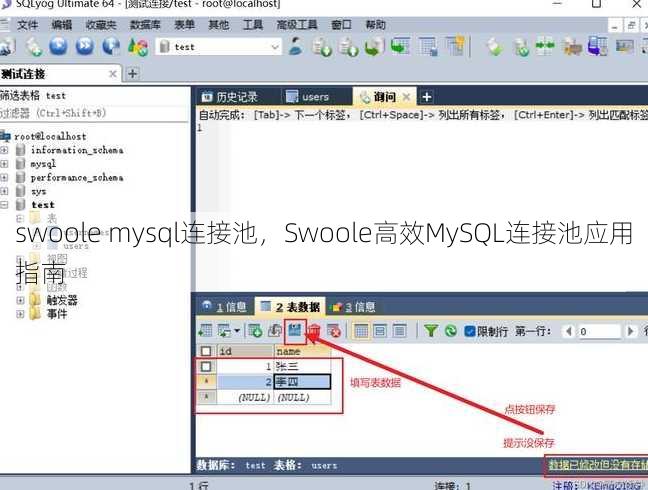
Task: Click the Cancel changes red X icon
Action: pos(334,331)
